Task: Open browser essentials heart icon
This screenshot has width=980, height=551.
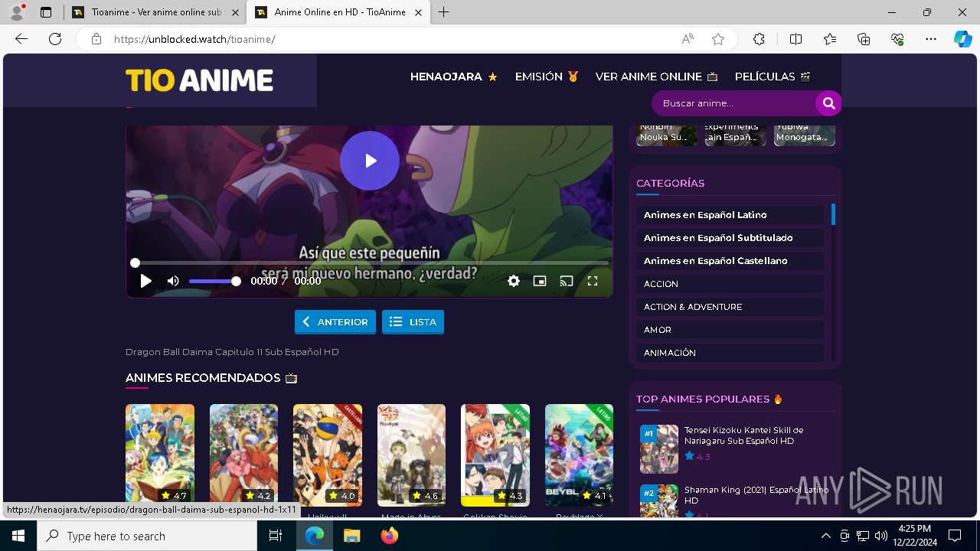Action: [x=897, y=39]
